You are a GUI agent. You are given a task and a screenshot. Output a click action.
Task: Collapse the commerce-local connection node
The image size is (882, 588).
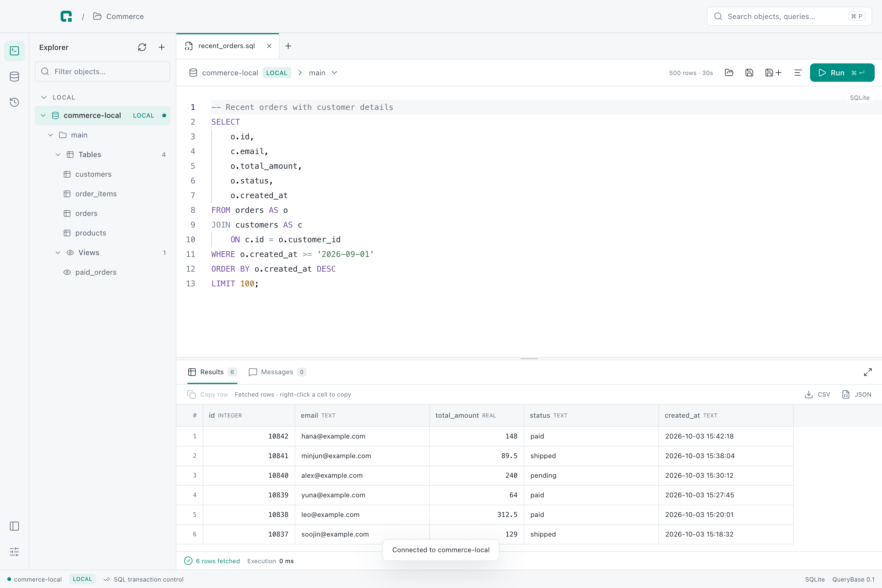pos(43,115)
